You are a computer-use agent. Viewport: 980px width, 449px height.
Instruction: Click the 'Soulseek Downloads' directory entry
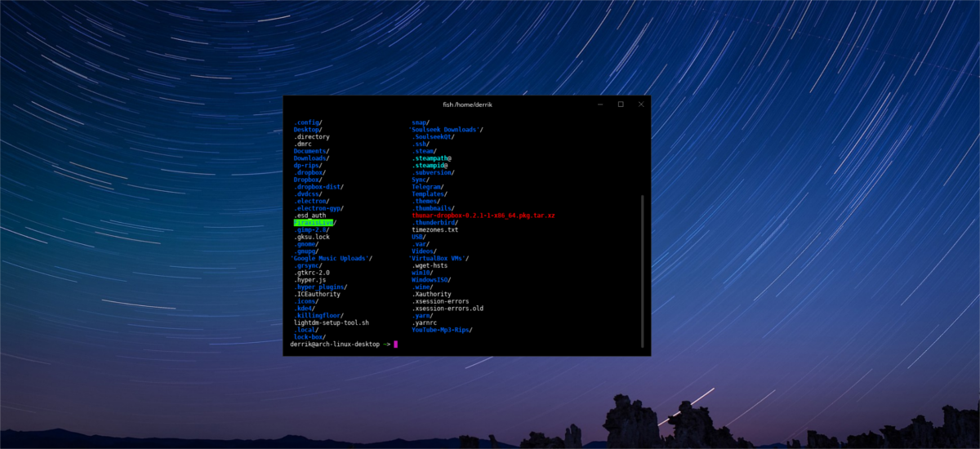coord(446,130)
